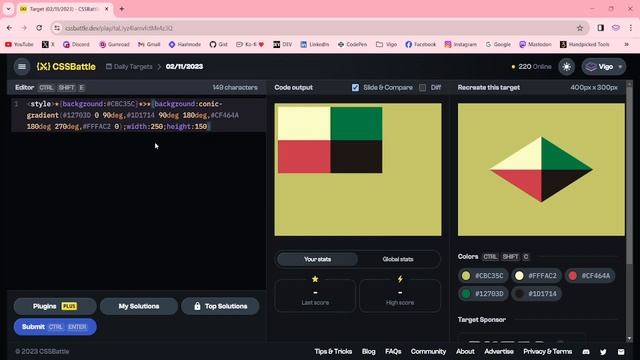Open the X bookmark
The image size is (640, 360).
(48, 44)
